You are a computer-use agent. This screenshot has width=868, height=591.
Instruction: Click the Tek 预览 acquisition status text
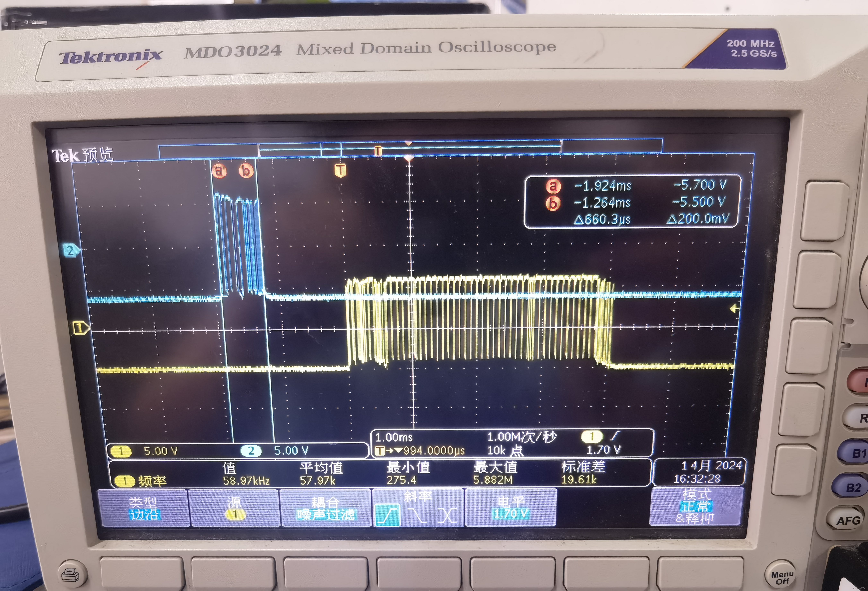(x=82, y=155)
